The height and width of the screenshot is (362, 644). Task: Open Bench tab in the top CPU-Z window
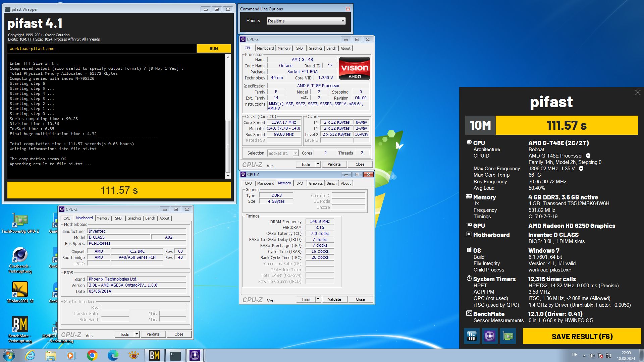point(331,48)
